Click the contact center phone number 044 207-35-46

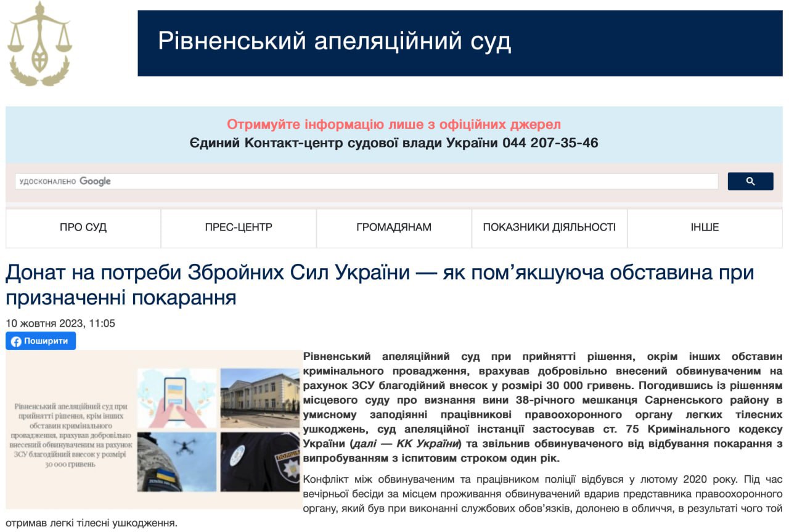550,143
